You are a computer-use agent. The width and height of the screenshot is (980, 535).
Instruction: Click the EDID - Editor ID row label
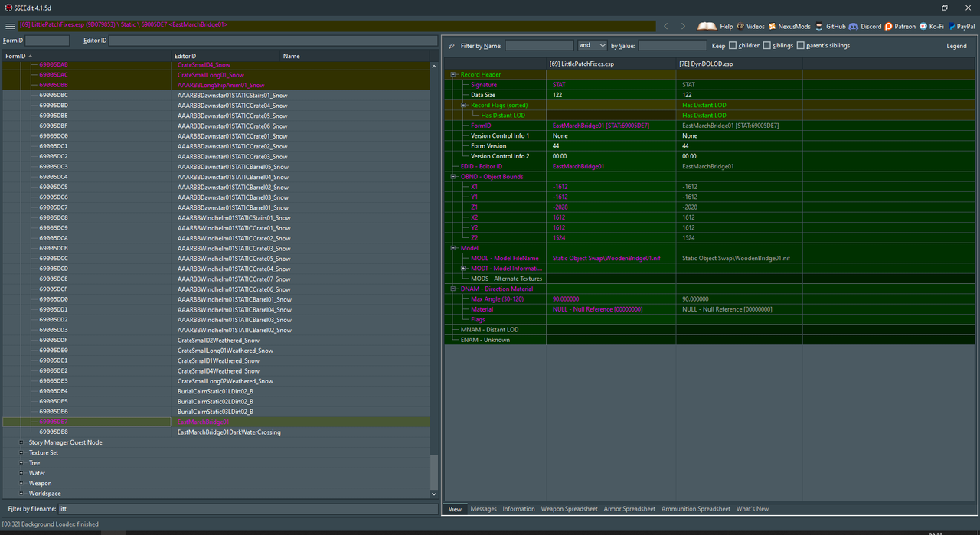(x=481, y=167)
